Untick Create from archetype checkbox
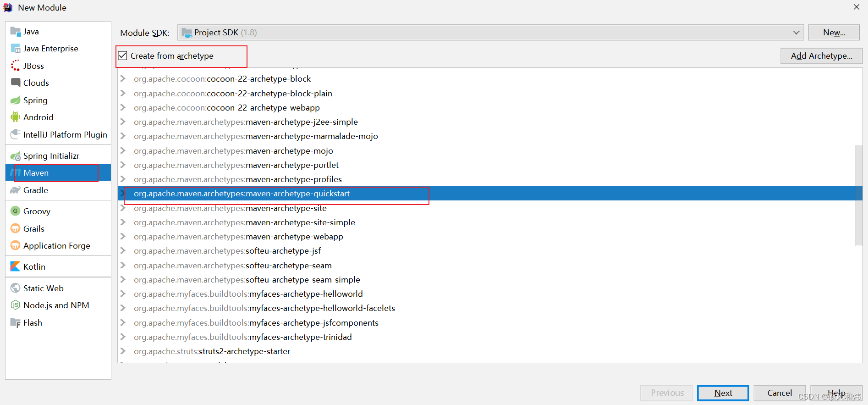Viewport: 868px width, 405px height. tap(123, 56)
